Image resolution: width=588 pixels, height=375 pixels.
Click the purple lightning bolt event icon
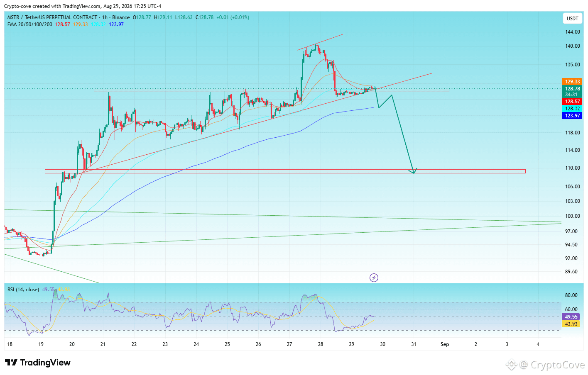(x=374, y=278)
